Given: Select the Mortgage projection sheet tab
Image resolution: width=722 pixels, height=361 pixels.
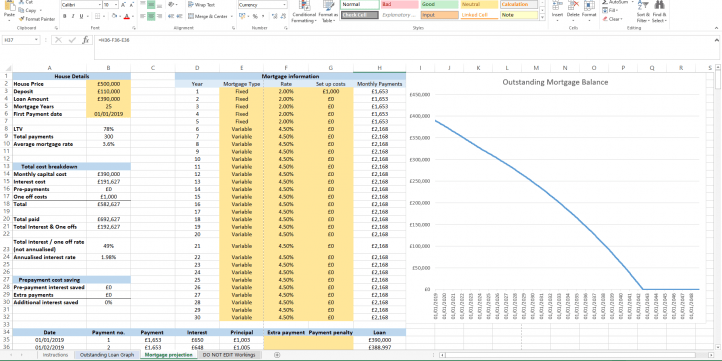Looking at the screenshot, I should [x=168, y=355].
